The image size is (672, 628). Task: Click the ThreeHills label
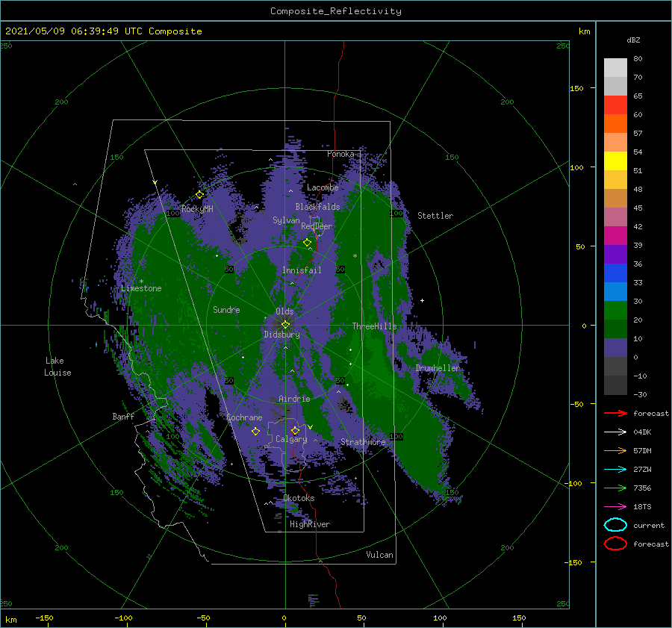coord(375,326)
